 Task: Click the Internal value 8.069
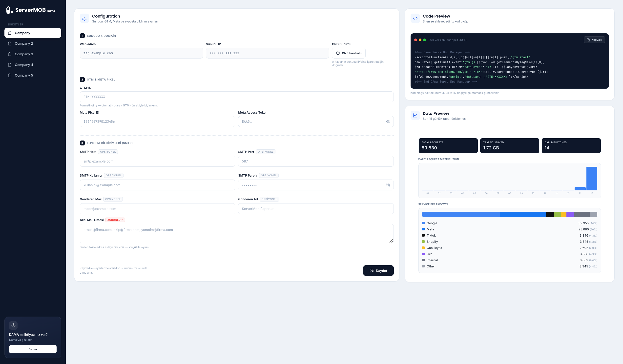point(584,260)
